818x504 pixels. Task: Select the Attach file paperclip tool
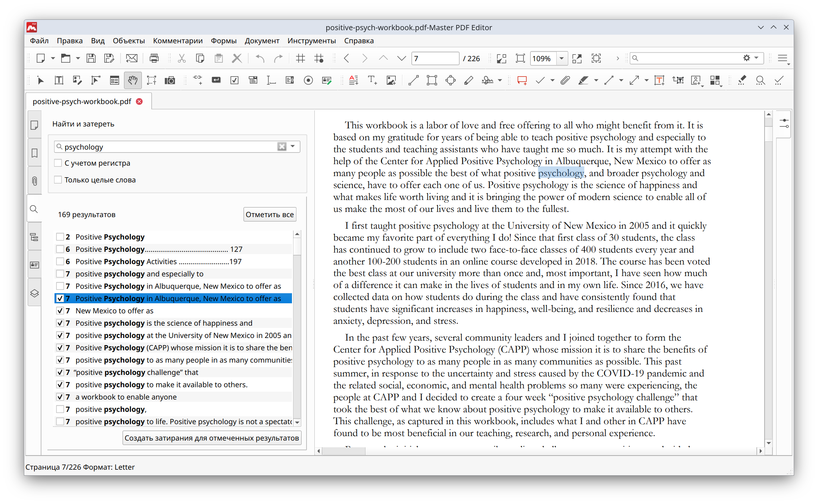[x=565, y=80]
